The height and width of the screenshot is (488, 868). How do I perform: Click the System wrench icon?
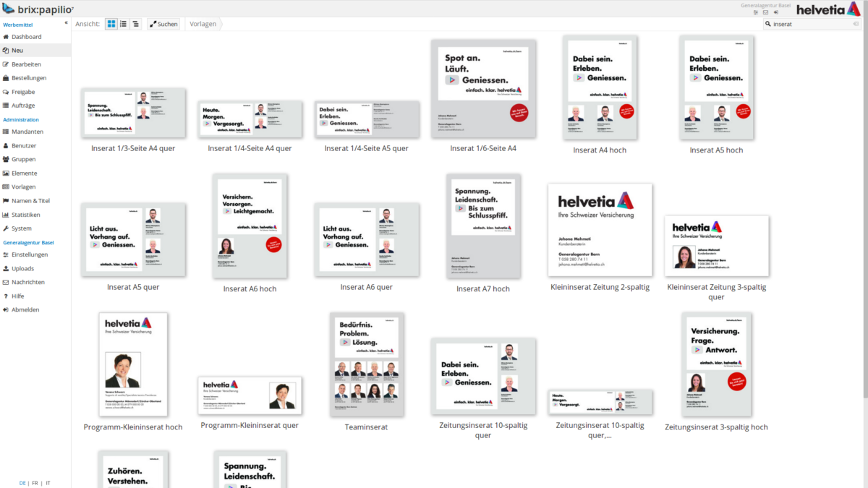pyautogui.click(x=6, y=228)
